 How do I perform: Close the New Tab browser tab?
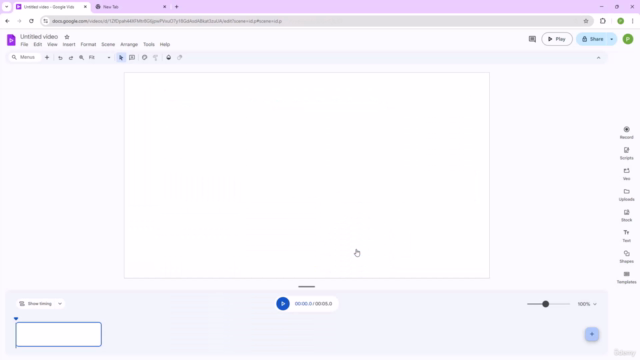click(164, 7)
